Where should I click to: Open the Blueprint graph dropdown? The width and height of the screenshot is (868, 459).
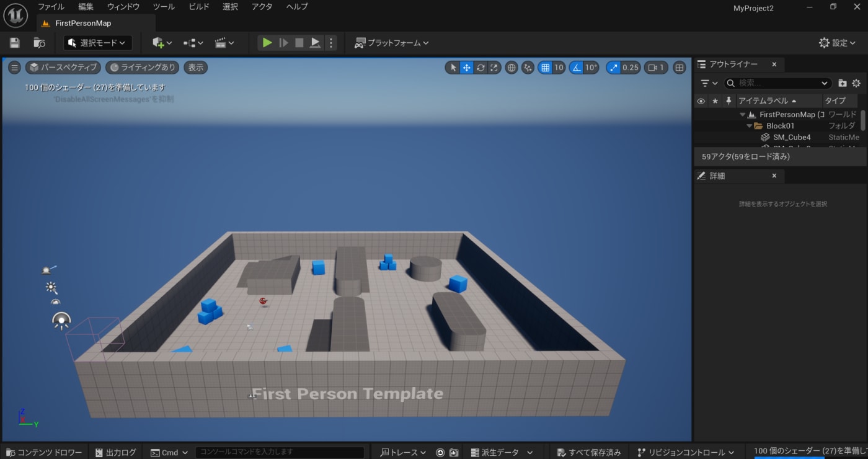193,43
